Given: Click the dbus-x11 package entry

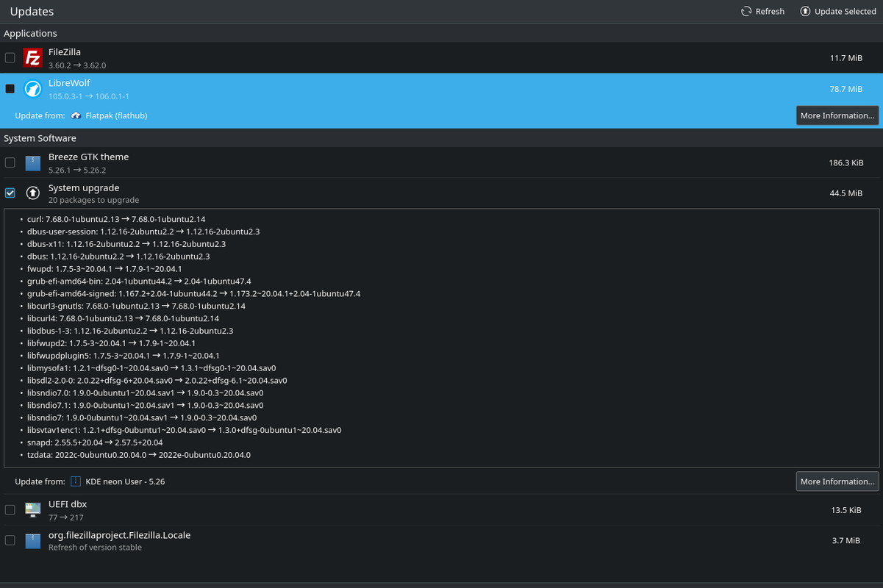Looking at the screenshot, I should (x=126, y=244).
